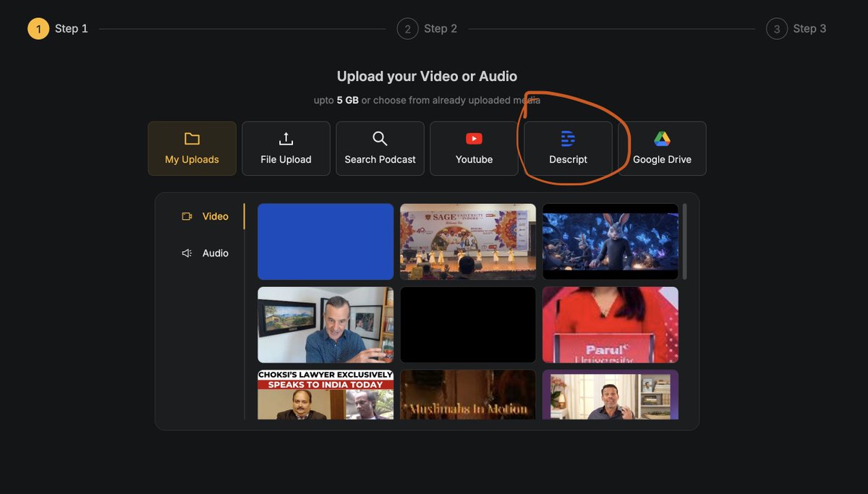Select the Choksi's Lawyer India Today thumbnail

[x=325, y=395]
